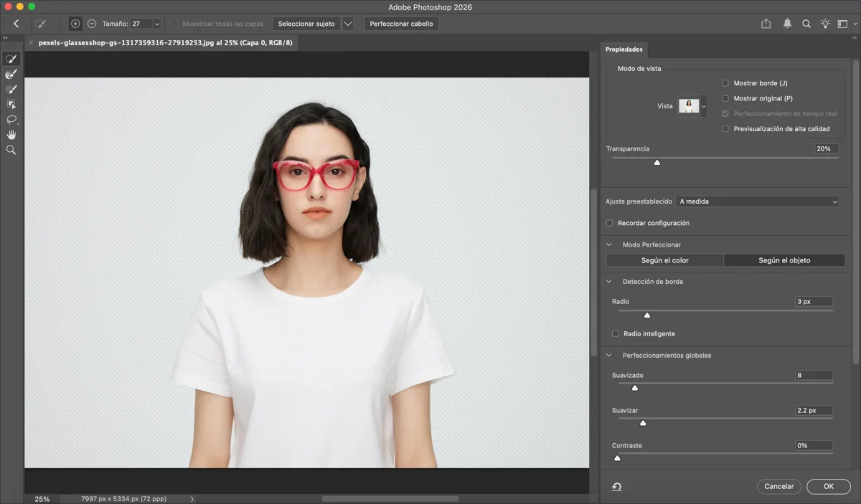Select the Propiedades panel tab

click(624, 49)
